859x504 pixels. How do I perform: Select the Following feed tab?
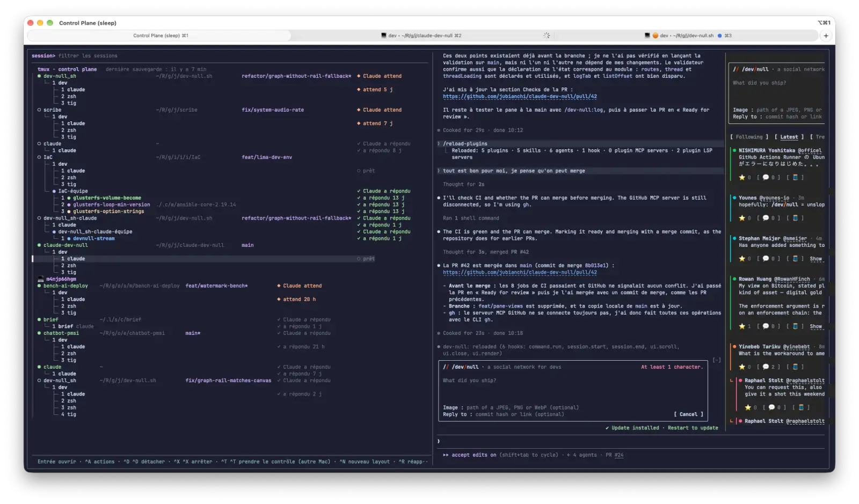pyautogui.click(x=749, y=137)
